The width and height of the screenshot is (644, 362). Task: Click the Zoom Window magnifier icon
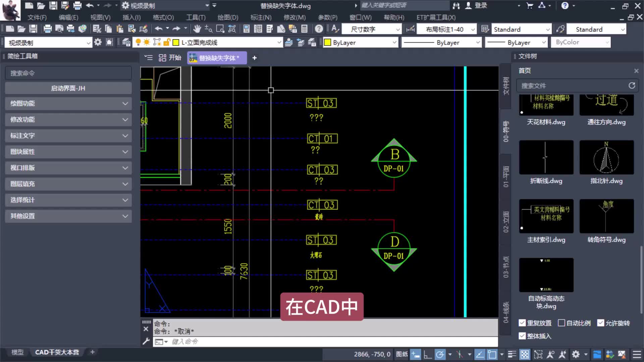220,29
